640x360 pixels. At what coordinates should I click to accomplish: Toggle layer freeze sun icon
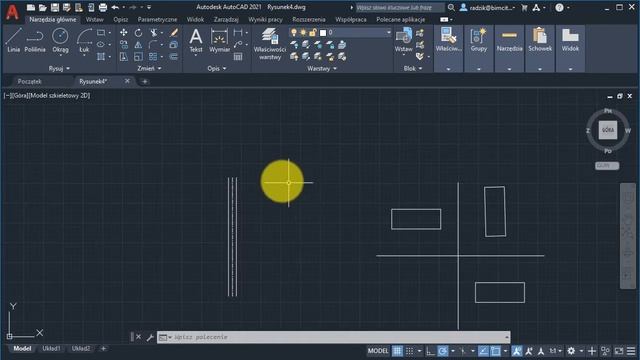coord(303,32)
